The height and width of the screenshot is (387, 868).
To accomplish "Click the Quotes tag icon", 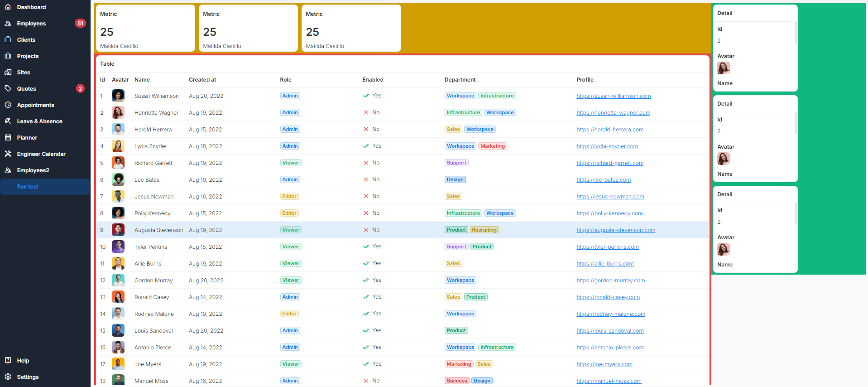I will tap(8, 89).
